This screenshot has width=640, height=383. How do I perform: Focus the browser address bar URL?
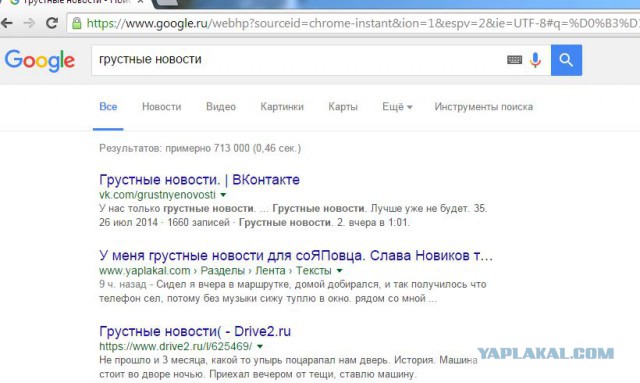tap(362, 23)
